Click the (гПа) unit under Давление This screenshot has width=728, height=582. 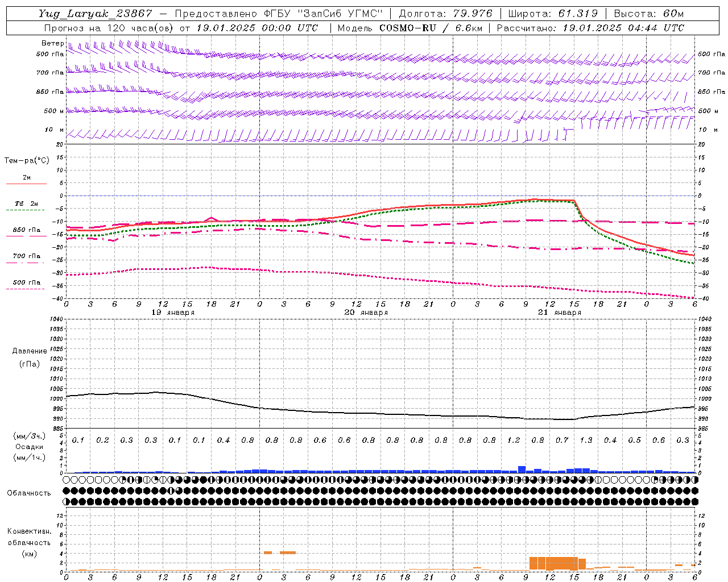pyautogui.click(x=29, y=364)
